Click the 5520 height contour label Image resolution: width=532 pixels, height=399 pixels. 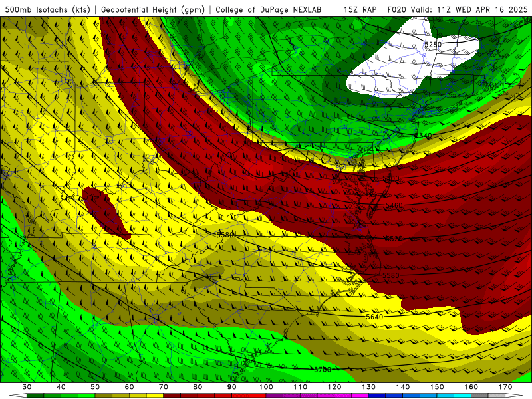pyautogui.click(x=394, y=239)
